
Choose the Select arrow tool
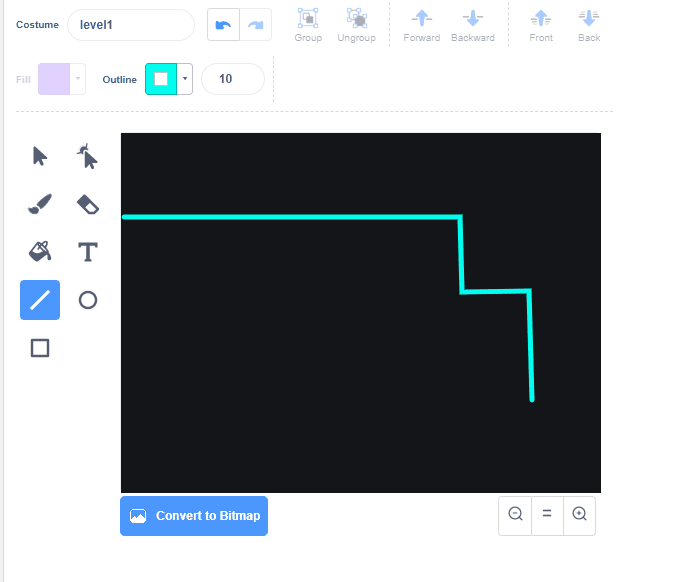tap(40, 156)
